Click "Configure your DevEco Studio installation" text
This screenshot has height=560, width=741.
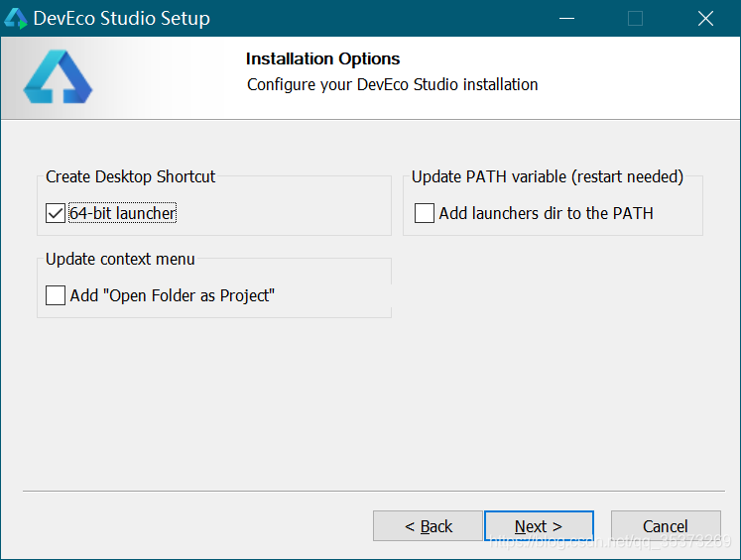click(392, 84)
